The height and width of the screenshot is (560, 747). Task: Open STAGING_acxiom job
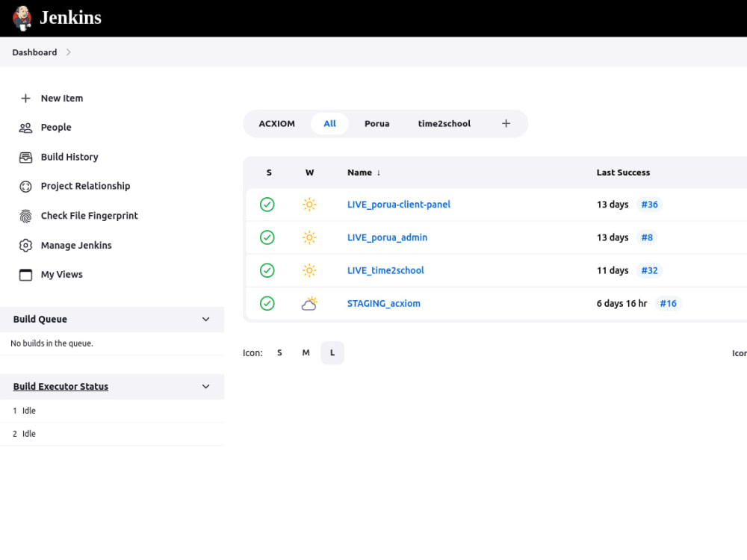(x=383, y=303)
